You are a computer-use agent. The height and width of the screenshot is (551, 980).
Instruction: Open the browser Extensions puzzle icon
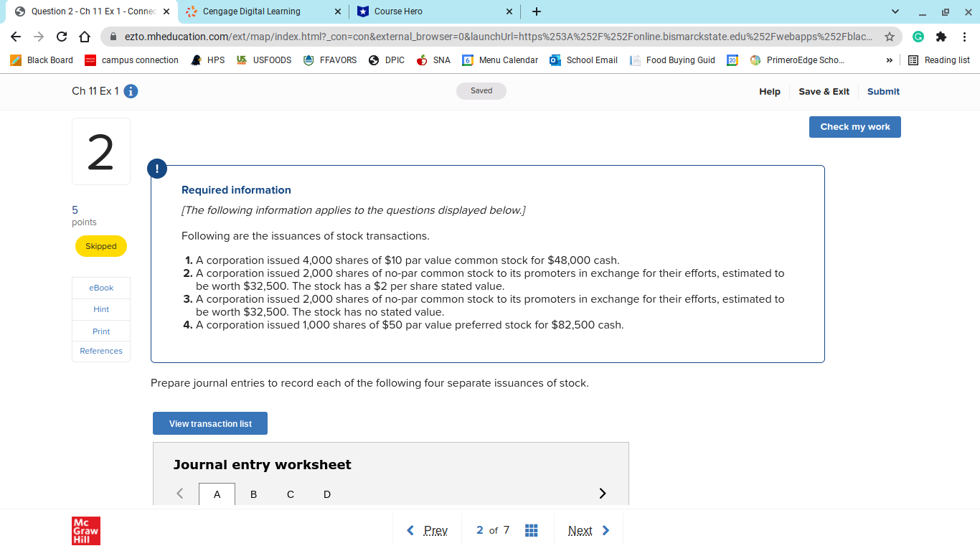tap(941, 37)
